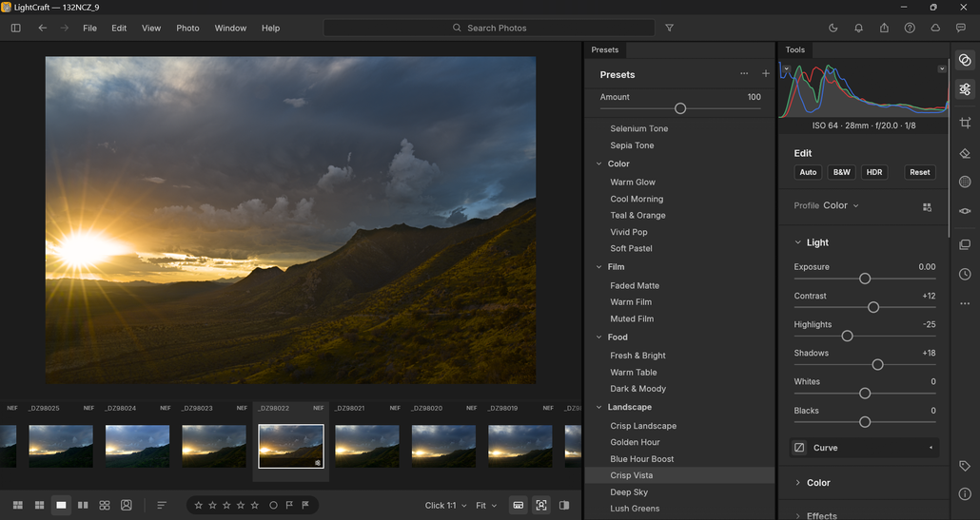The image size is (980, 520).
Task: Switch to dark mode moon icon
Action: tap(833, 29)
